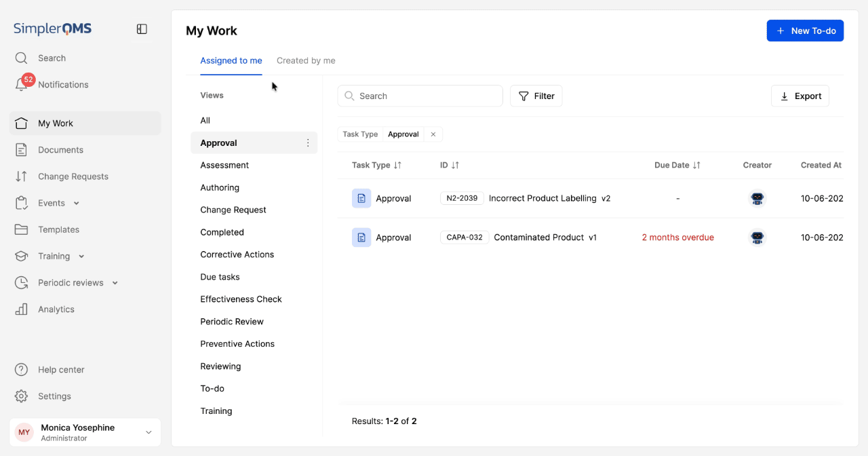Select the Authoring view

click(254, 188)
